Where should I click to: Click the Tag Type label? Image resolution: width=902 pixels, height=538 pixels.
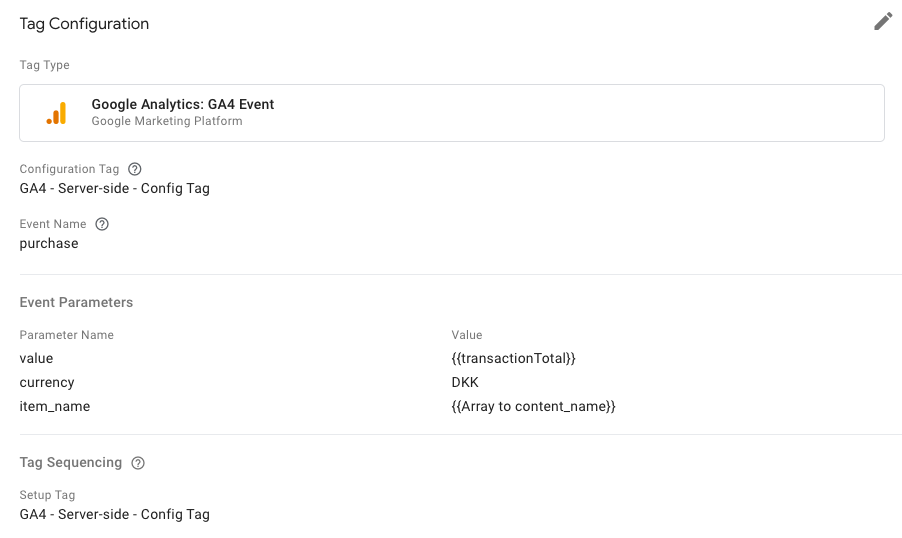point(44,65)
